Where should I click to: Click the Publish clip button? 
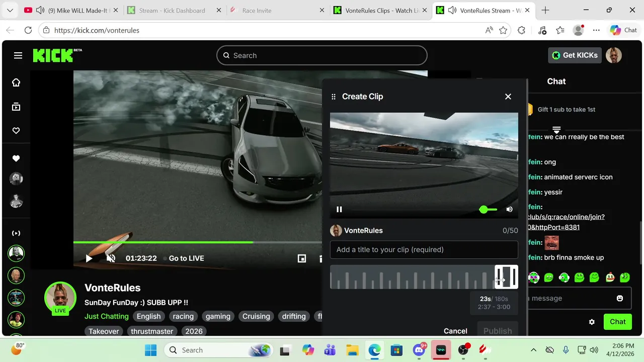[498, 331]
